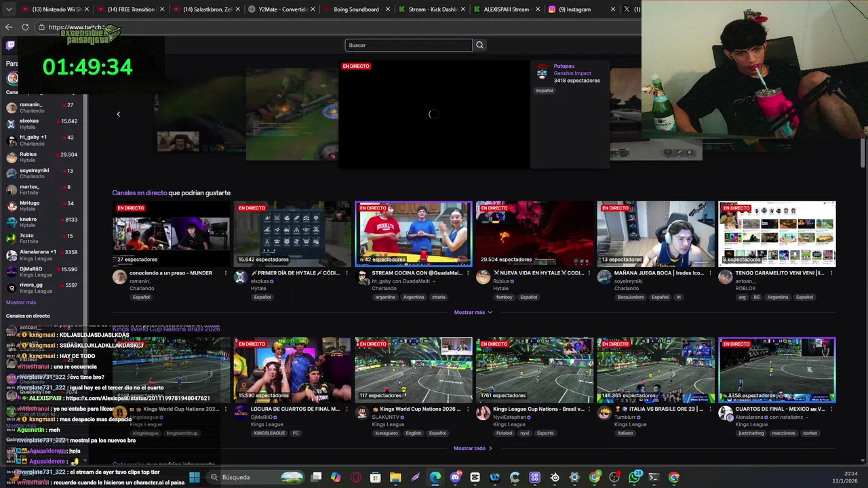This screenshot has height=488, width=868.
Task: Close the 'ALEXISPAIII Stream' browser tab
Action: pos(538,9)
